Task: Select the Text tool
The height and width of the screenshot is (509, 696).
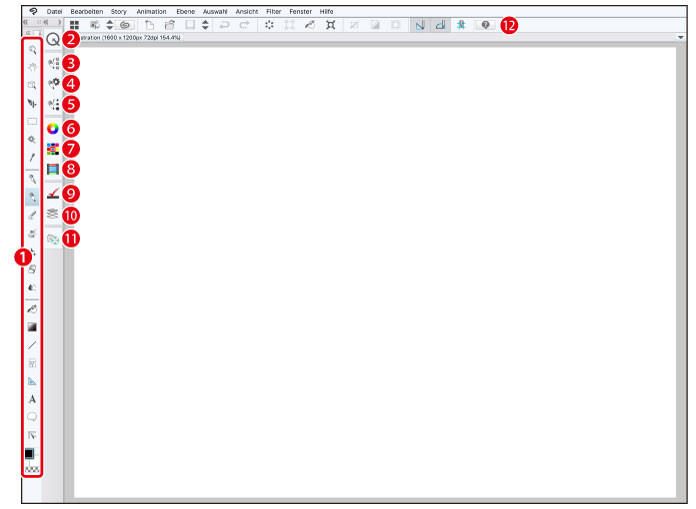Action: coord(32,399)
